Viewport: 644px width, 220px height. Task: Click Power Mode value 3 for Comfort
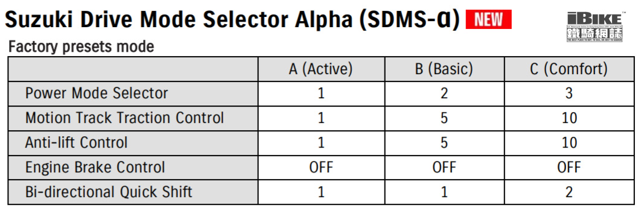[x=569, y=93]
